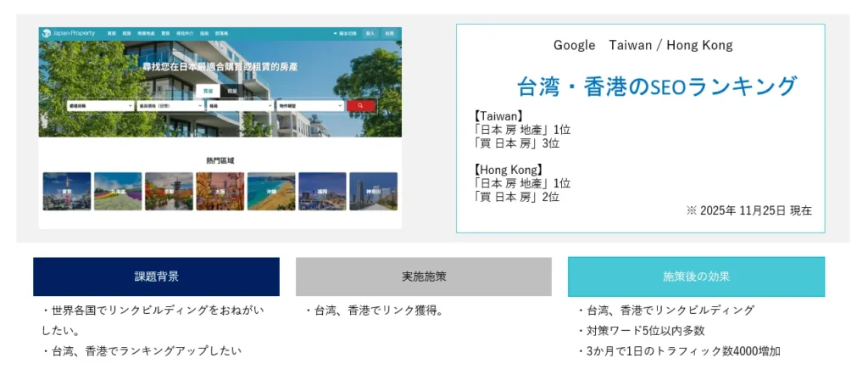
Task: Select the 買屋 search tab
Action: 208,90
